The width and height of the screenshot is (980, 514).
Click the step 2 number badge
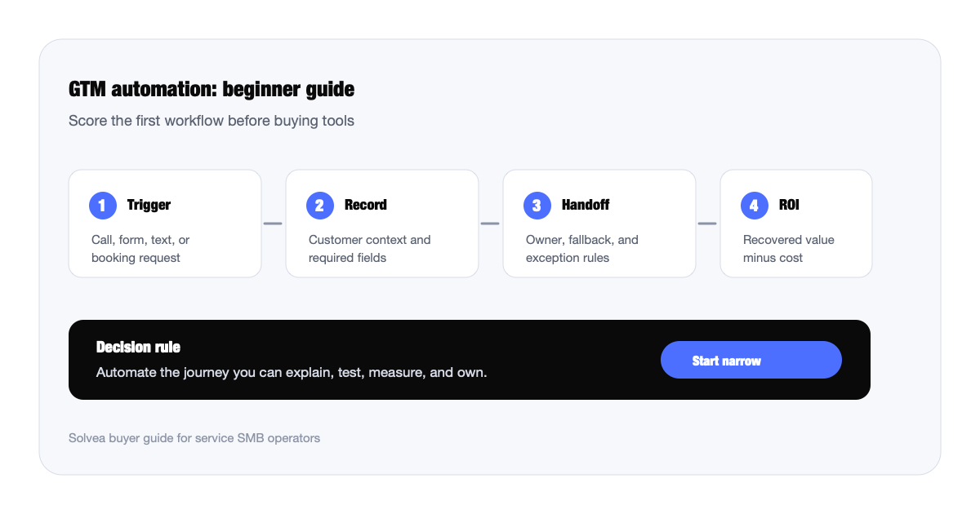click(319, 206)
